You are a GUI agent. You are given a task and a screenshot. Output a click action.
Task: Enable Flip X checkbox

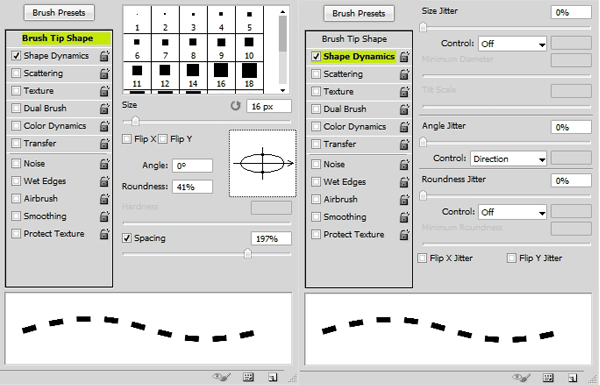click(x=127, y=139)
